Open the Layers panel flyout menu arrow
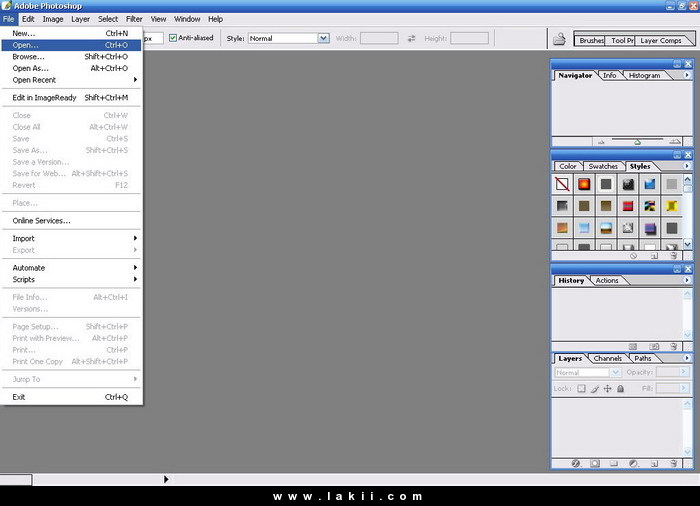Screen dimensions: 700x506 (x=687, y=358)
